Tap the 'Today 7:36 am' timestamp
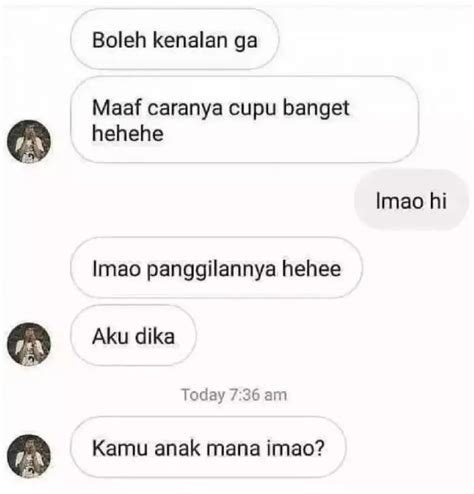This screenshot has height=494, width=474. click(234, 395)
